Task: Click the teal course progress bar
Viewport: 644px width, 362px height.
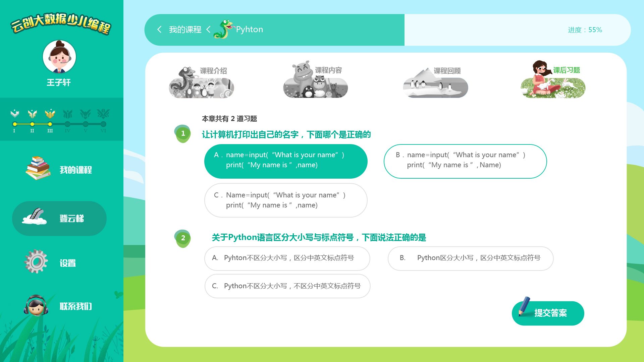Action: point(274,30)
